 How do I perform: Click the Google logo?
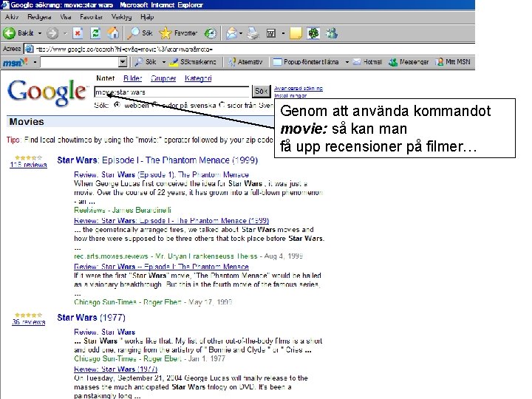tap(47, 92)
